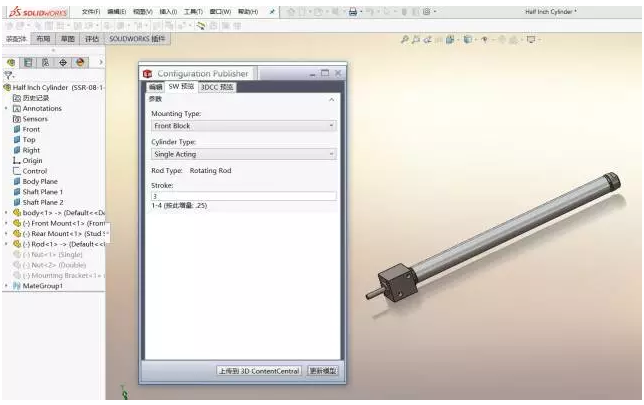Image resolution: width=644 pixels, height=405 pixels.
Task: Open the PropertyManager tab icon
Action: pos(28,62)
